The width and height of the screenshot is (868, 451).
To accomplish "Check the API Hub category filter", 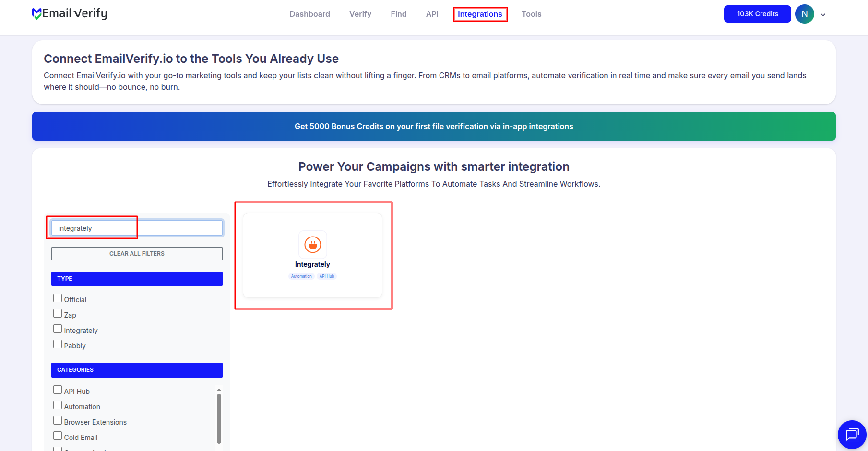I will pos(58,390).
